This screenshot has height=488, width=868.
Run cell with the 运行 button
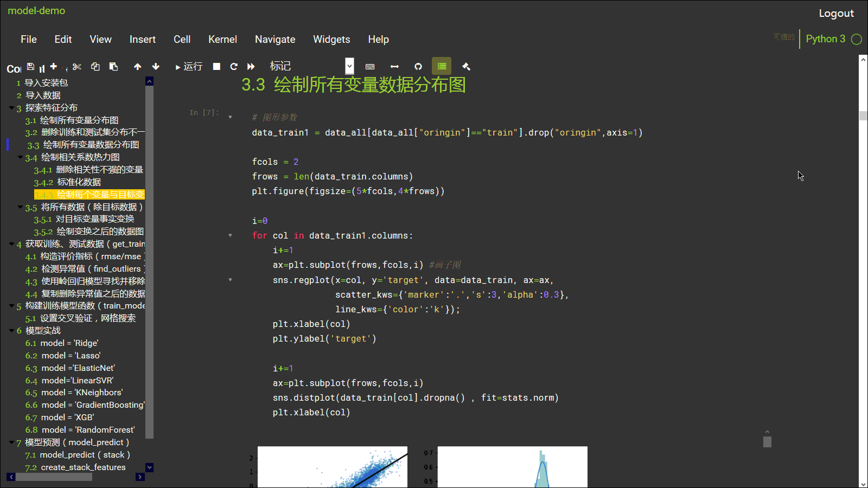tap(189, 66)
